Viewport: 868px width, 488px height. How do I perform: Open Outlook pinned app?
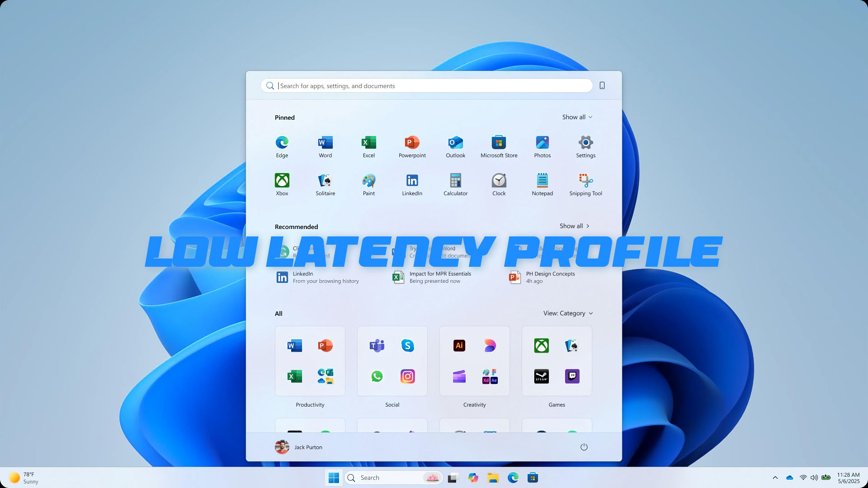pyautogui.click(x=456, y=147)
